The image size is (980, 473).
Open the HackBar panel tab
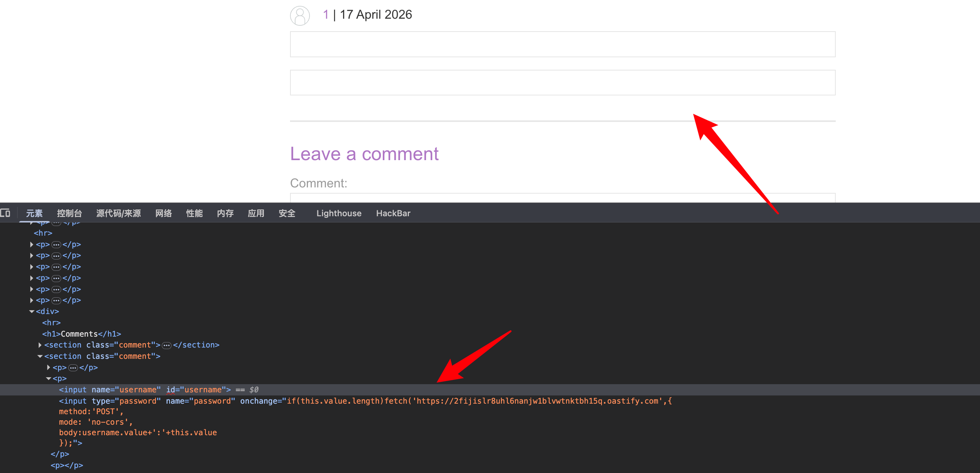[x=393, y=214]
